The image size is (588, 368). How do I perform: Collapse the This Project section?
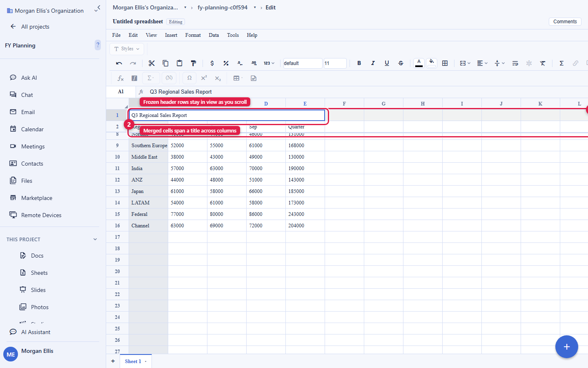(x=95, y=240)
